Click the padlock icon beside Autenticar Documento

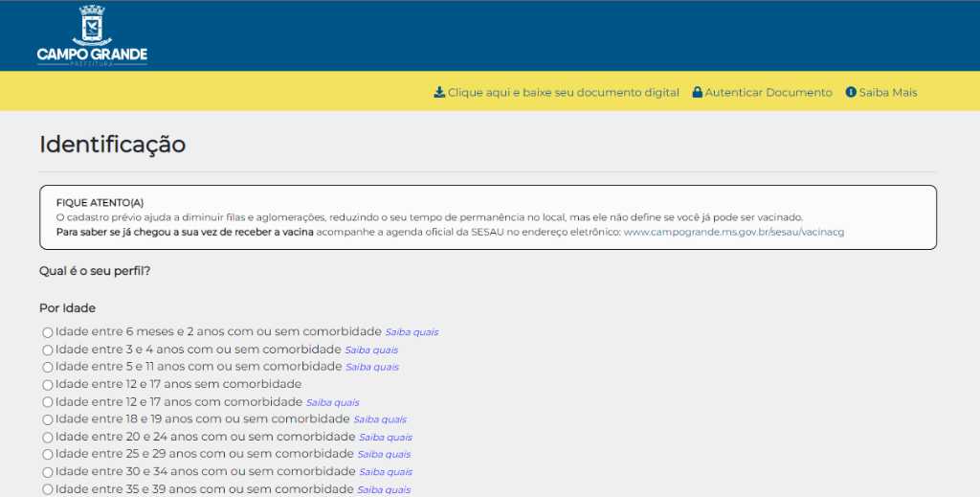pyautogui.click(x=698, y=93)
